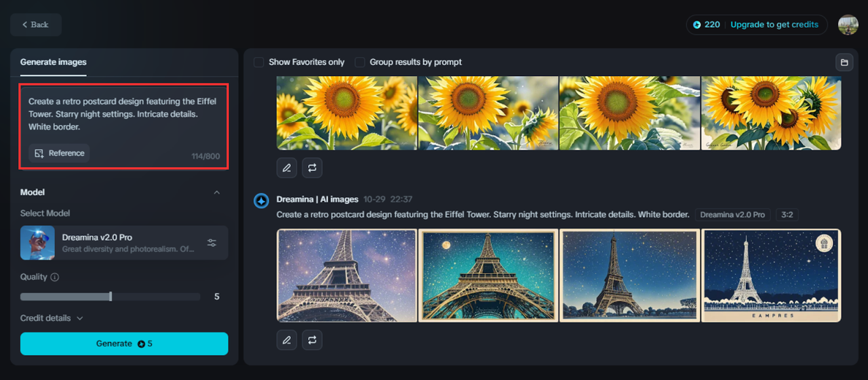
Task: Switch to the Generate images tab
Action: coord(53,62)
